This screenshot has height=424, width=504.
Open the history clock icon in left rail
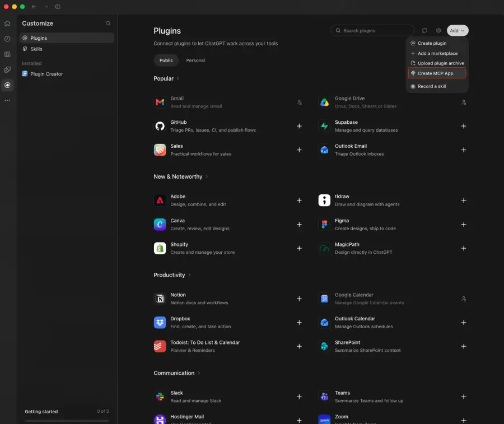pos(7,39)
